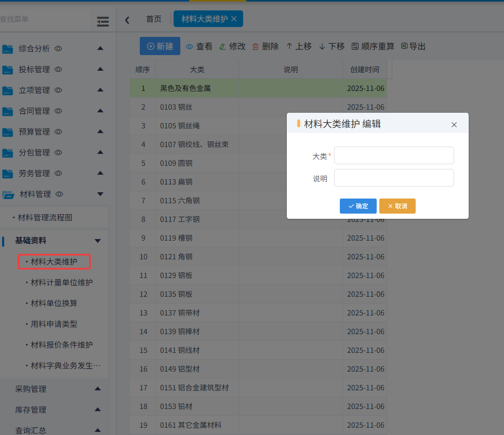Toggle eye icon next to 立项管理
504x435 pixels.
point(58,90)
